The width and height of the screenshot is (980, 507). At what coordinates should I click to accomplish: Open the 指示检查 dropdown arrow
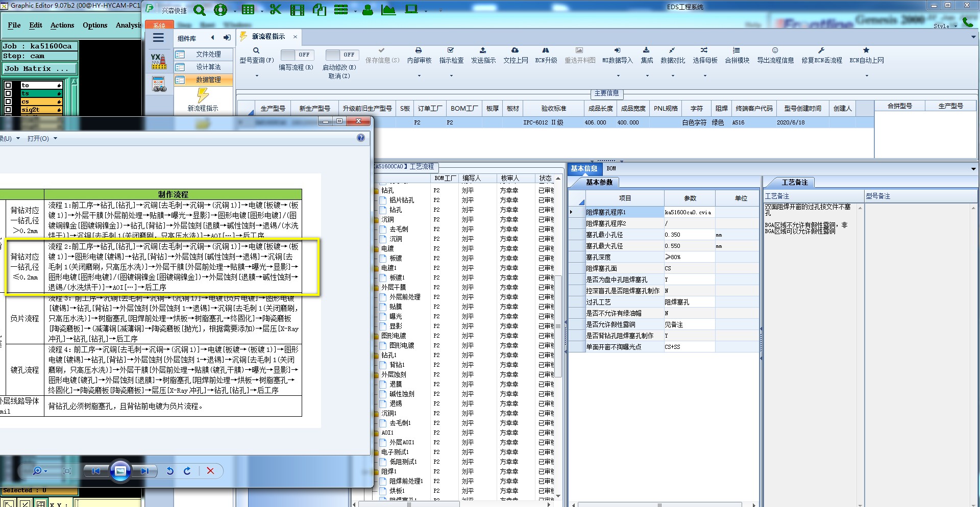tap(451, 76)
